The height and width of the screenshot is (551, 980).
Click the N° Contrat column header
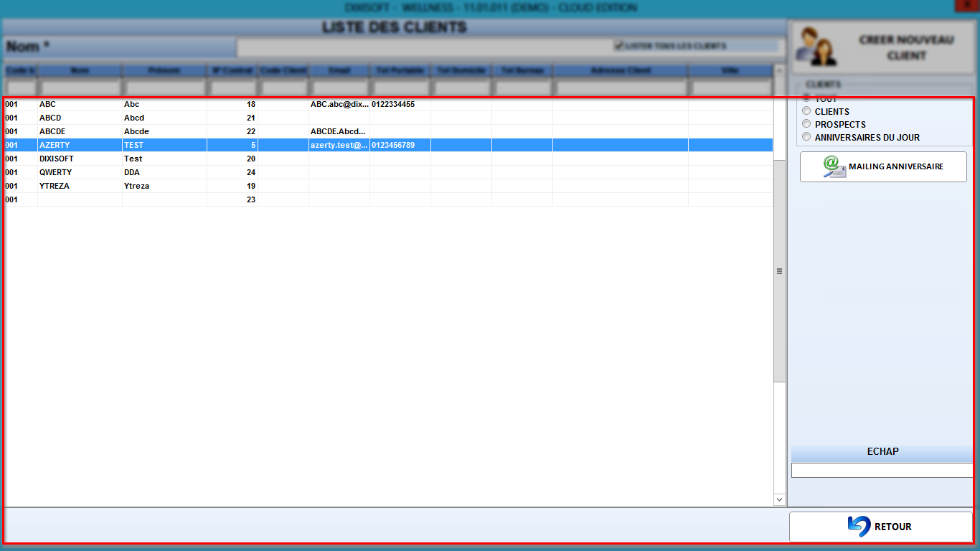[x=232, y=71]
